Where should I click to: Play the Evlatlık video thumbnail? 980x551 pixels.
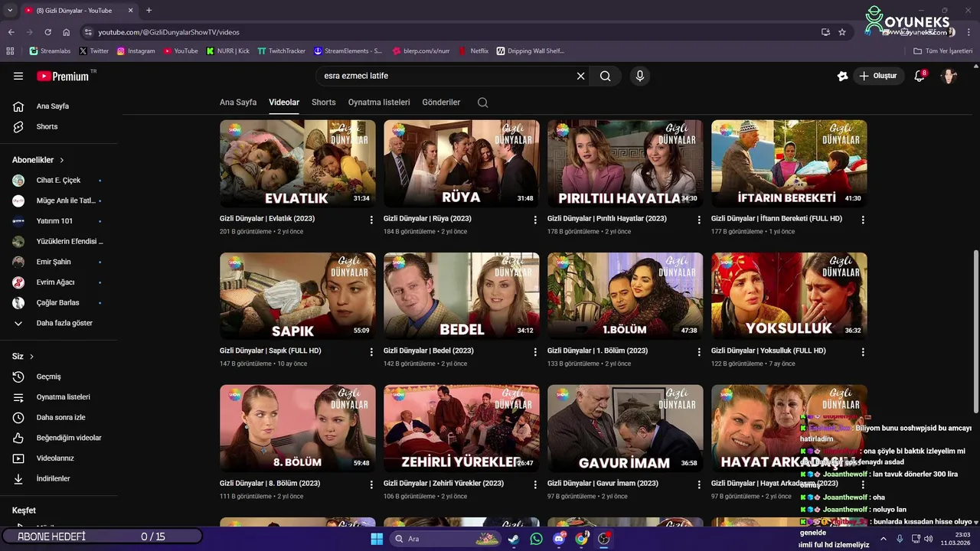click(298, 163)
